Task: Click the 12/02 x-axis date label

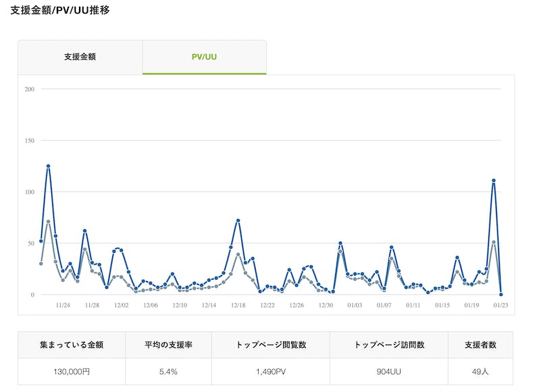Action: (x=122, y=305)
